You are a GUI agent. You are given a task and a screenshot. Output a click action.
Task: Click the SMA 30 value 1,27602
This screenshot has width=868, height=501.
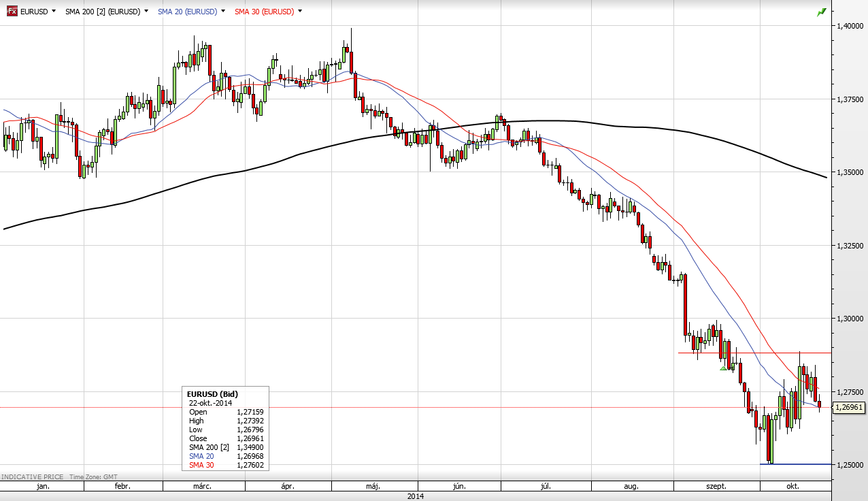click(250, 465)
